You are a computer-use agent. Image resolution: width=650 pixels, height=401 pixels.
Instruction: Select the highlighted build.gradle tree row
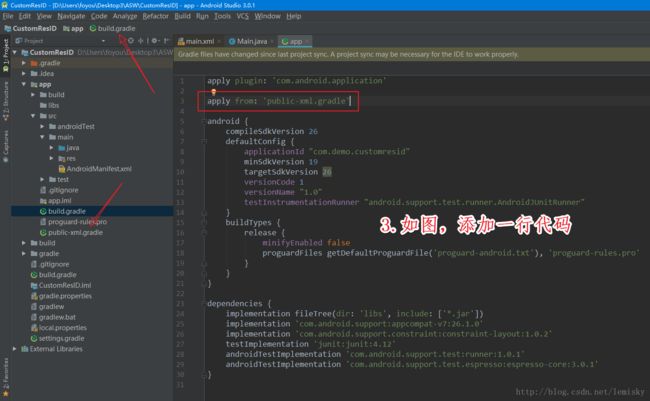[92, 211]
